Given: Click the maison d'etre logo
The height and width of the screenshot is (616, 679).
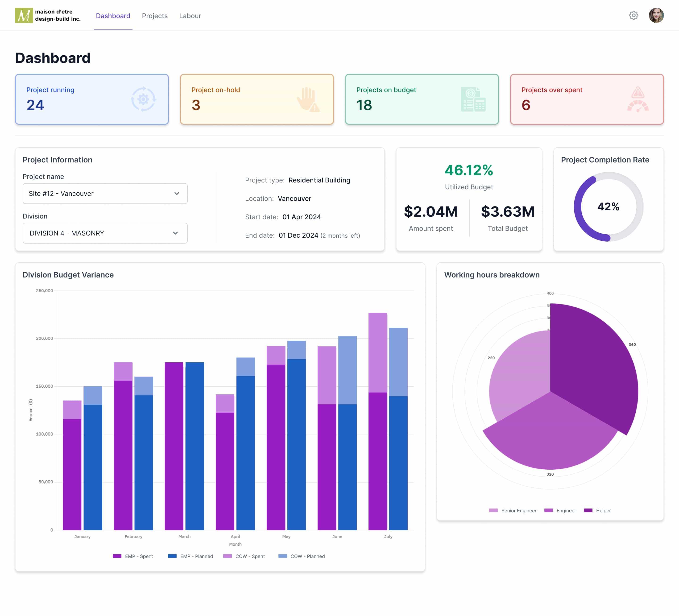Looking at the screenshot, I should (24, 16).
